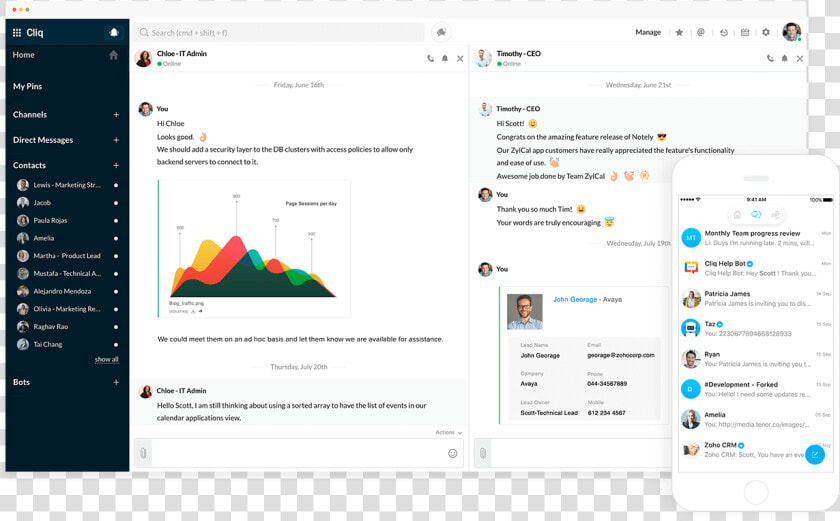Image resolution: width=840 pixels, height=521 pixels.
Task: Open Patricia James chat on phone
Action: point(755,298)
